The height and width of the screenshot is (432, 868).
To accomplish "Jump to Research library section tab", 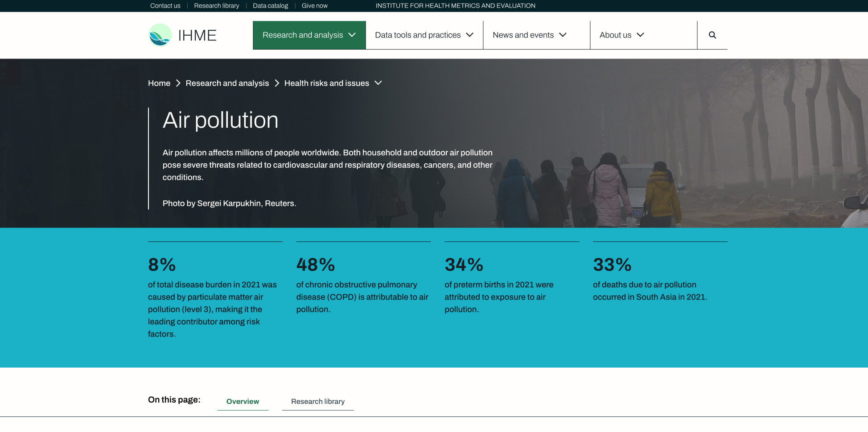I will 317,401.
